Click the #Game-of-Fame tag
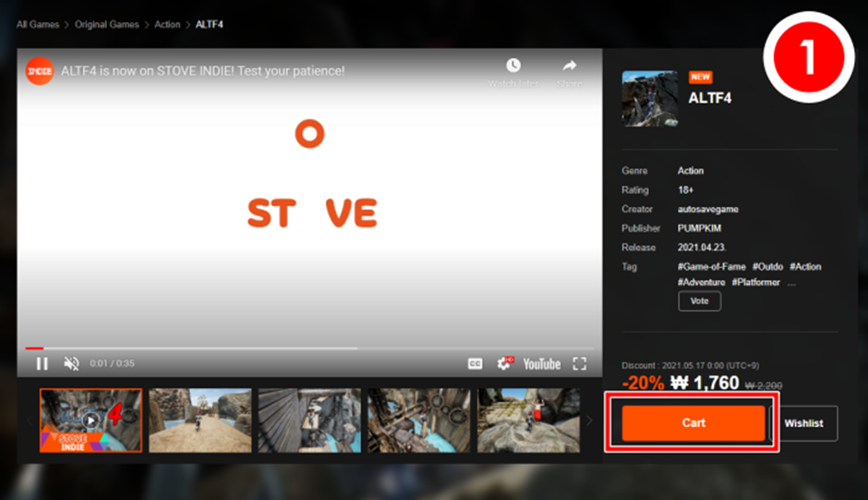 pos(711,266)
